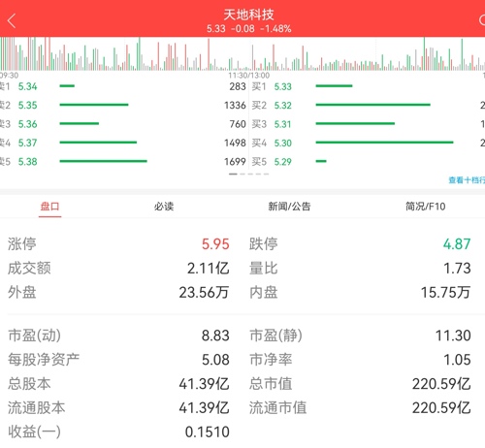485x448 pixels.
Task: Tap the 市净率 value 1.05
Action: 457,360
